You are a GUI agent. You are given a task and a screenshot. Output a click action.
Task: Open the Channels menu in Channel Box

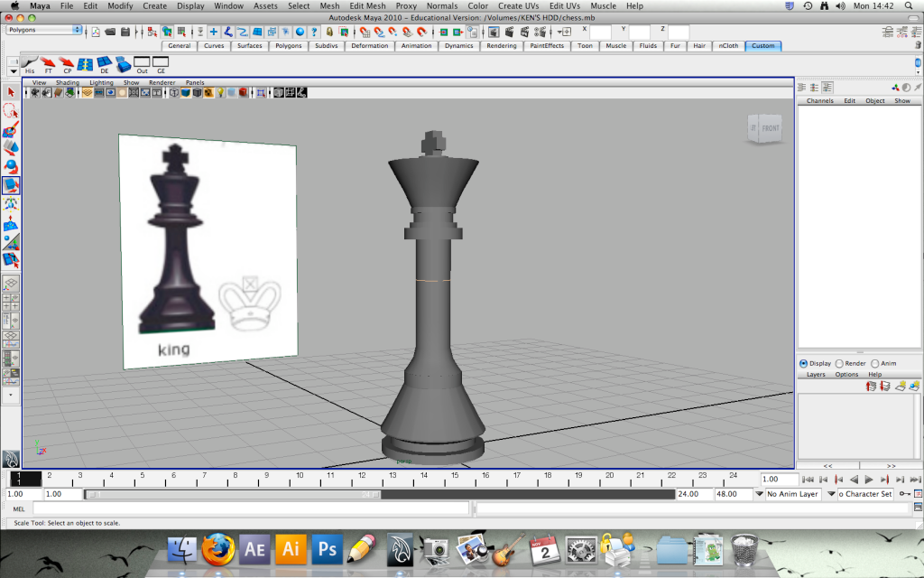[x=819, y=101]
